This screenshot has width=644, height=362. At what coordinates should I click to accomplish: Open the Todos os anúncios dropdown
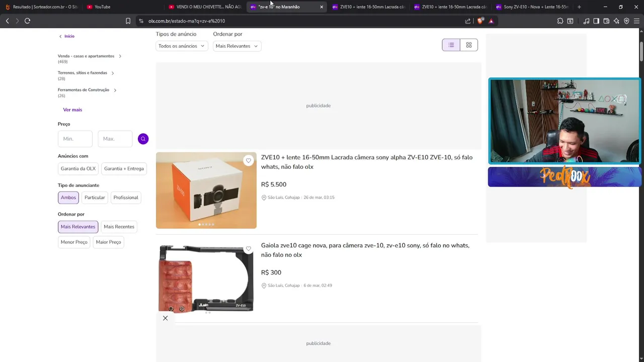[x=182, y=46]
